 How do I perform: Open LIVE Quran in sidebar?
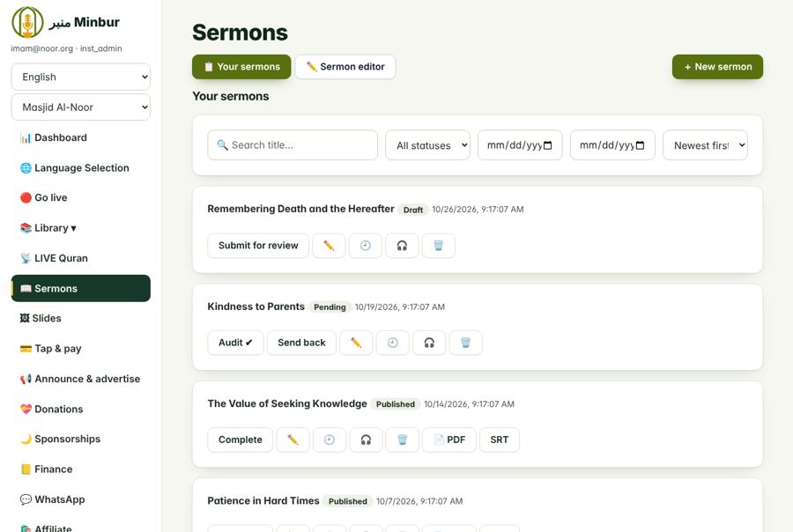coord(81,258)
